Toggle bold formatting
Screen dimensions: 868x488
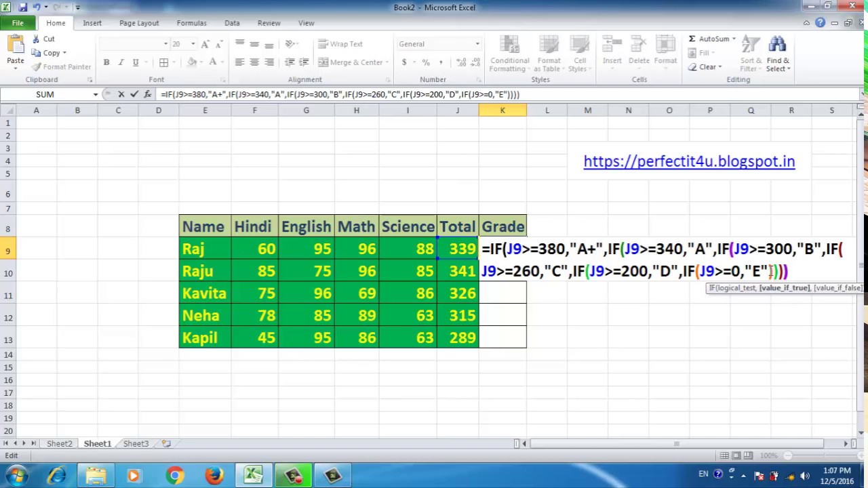(106, 62)
